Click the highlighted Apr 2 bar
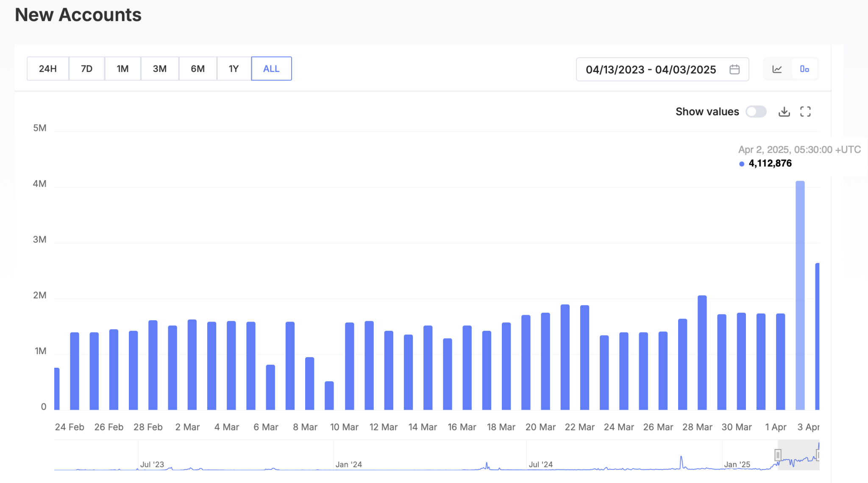Image resolution: width=868 pixels, height=483 pixels. click(x=800, y=295)
